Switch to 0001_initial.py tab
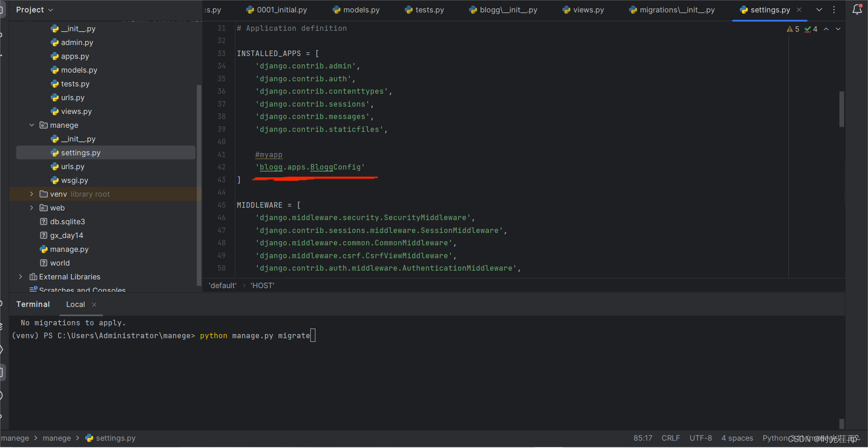Screen dimensions: 868x448 [x=276, y=10]
